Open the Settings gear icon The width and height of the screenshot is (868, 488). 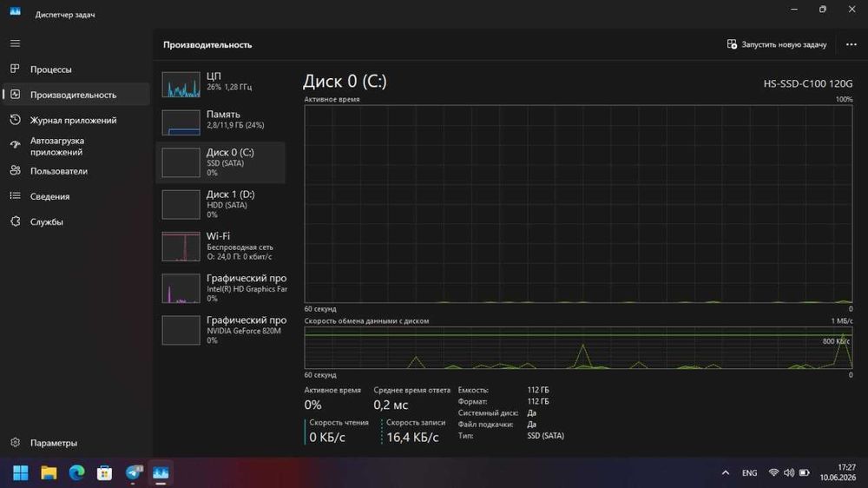click(15, 443)
